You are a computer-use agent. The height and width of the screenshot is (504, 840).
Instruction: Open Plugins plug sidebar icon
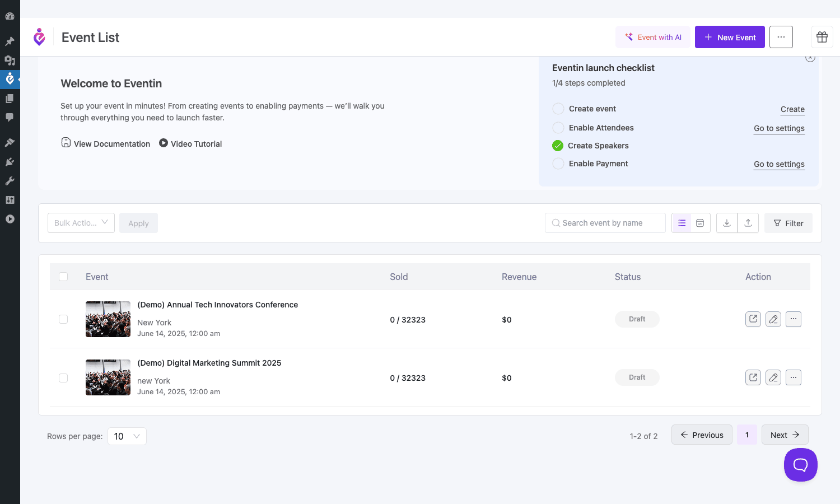coord(10,162)
